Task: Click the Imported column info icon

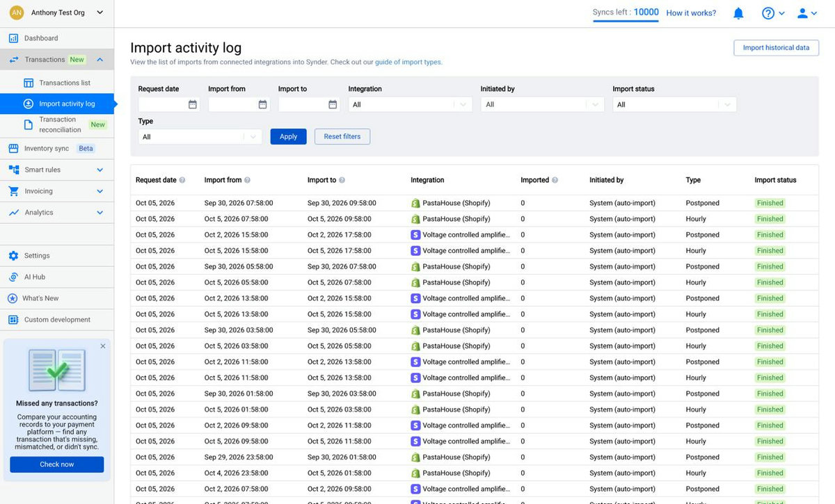Action: (x=555, y=180)
